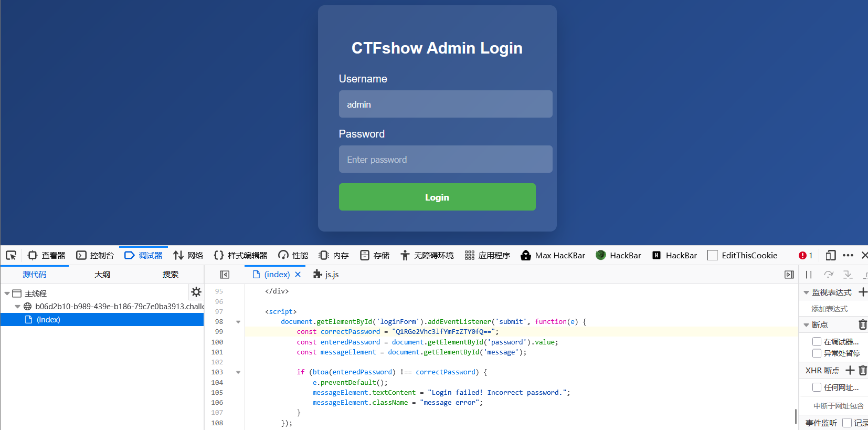The image size is (868, 430).
Task: Open the 存储 storage tab
Action: [375, 255]
